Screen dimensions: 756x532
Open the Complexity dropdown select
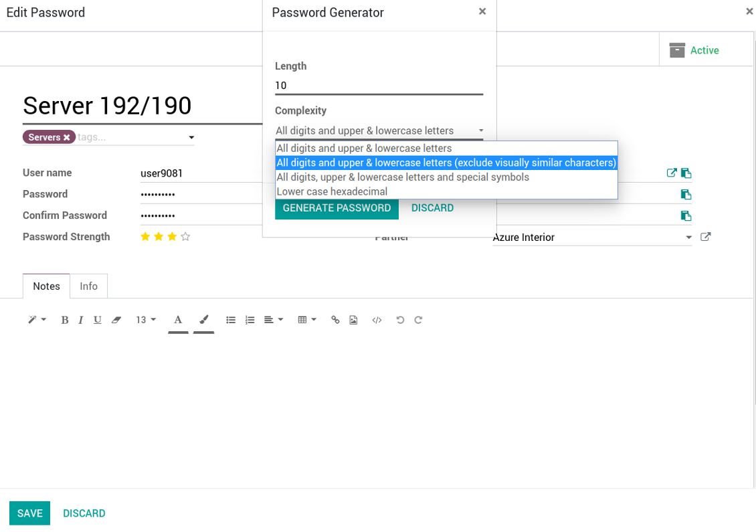[x=379, y=130]
